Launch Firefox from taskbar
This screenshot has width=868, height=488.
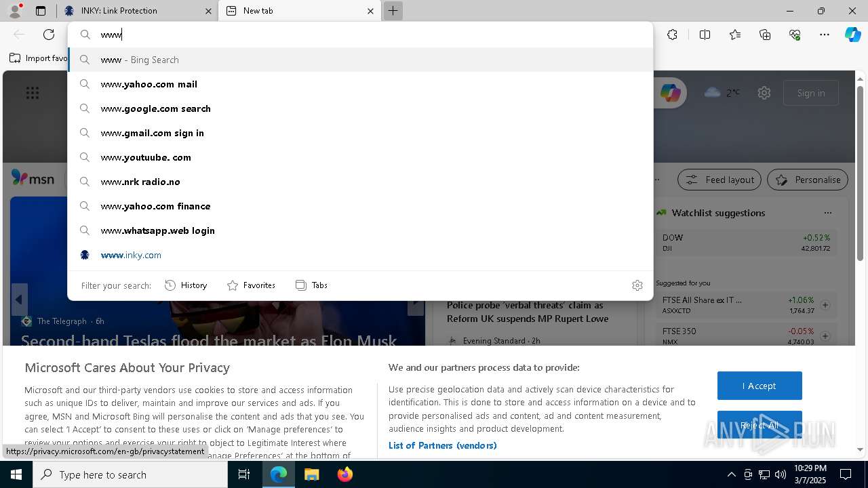344,474
